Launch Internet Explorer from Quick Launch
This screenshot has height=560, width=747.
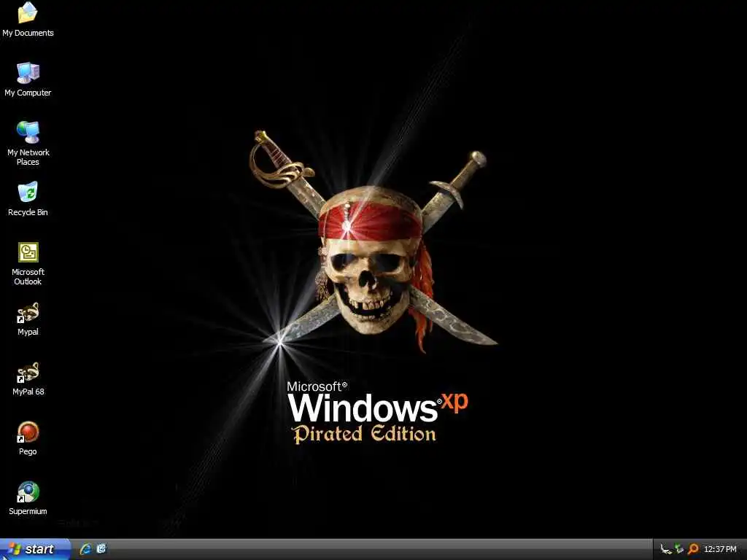click(85, 549)
